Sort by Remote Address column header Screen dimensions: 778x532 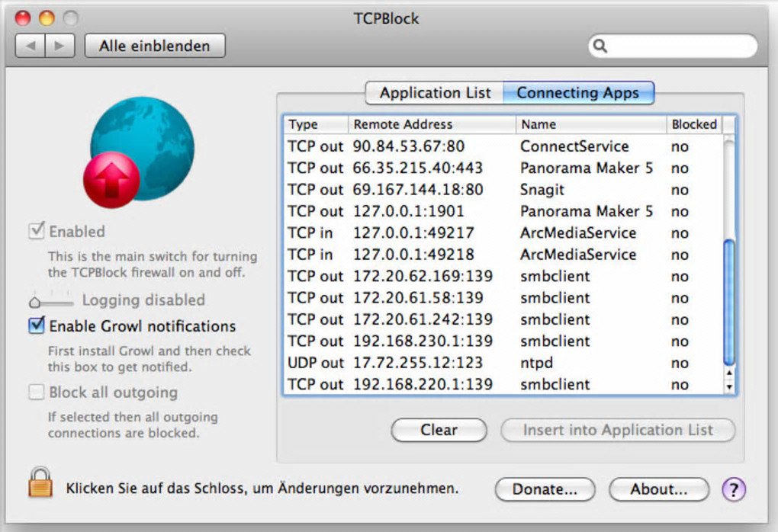pos(432,124)
